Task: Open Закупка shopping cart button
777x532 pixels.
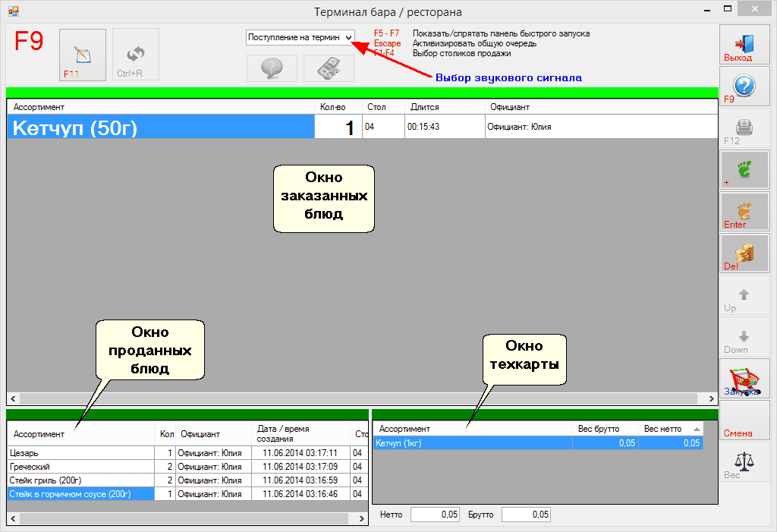Action: tap(744, 378)
